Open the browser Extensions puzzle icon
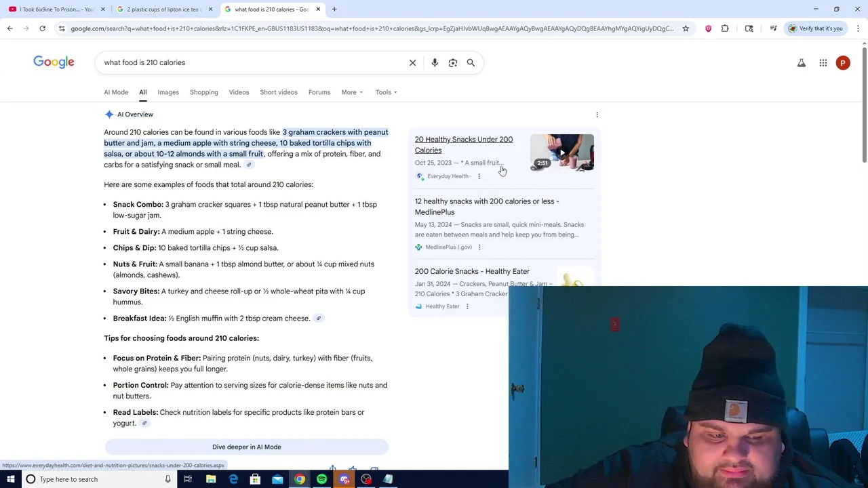The image size is (868, 488). (x=725, y=28)
